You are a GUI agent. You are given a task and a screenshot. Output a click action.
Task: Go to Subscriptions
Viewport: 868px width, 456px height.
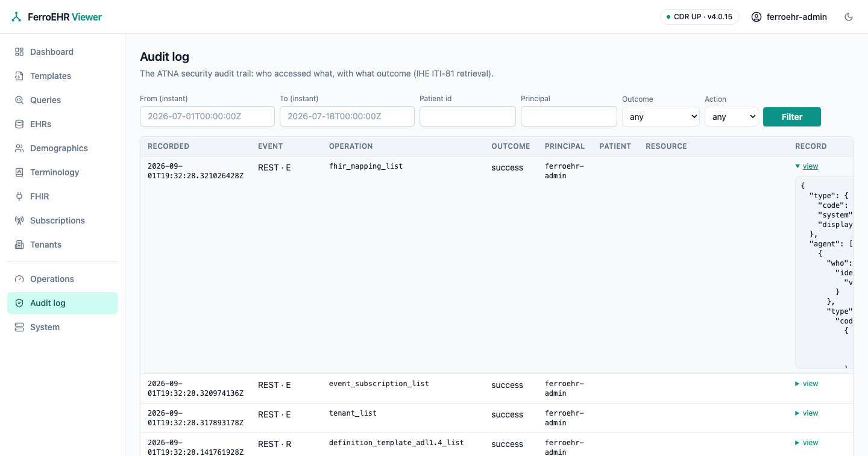click(62, 220)
